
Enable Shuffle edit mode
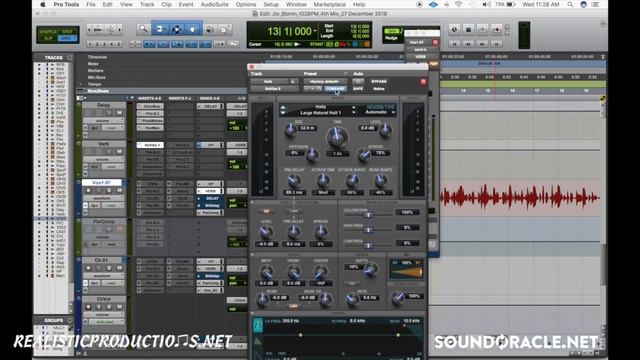click(48, 31)
